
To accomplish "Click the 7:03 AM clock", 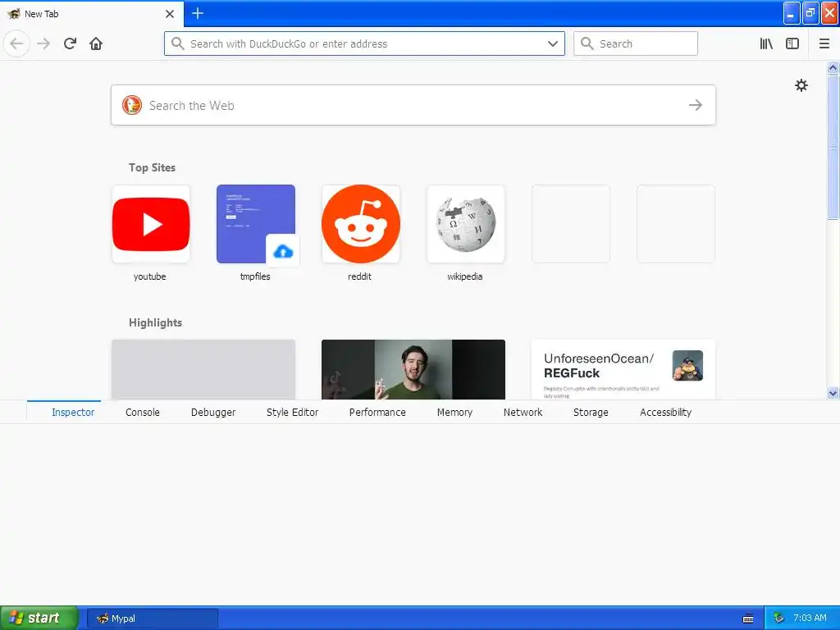I will pos(810,618).
